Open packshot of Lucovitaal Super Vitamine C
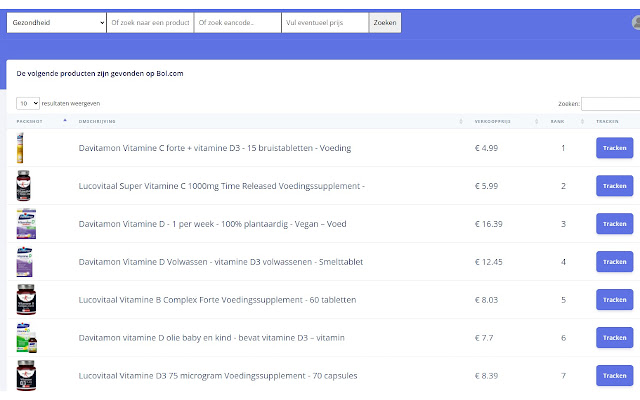The width and height of the screenshot is (640, 400). click(x=23, y=186)
